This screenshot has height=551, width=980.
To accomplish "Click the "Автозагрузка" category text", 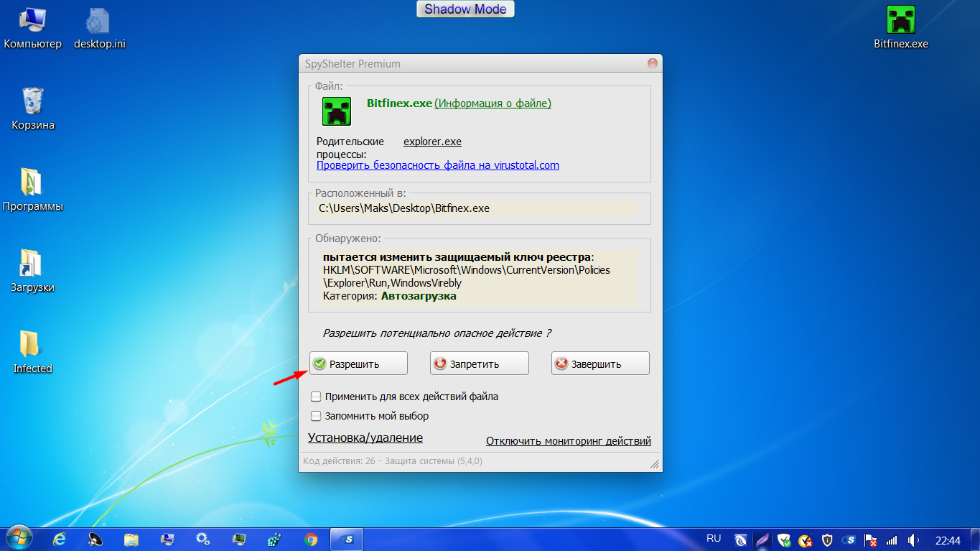I will 419,296.
